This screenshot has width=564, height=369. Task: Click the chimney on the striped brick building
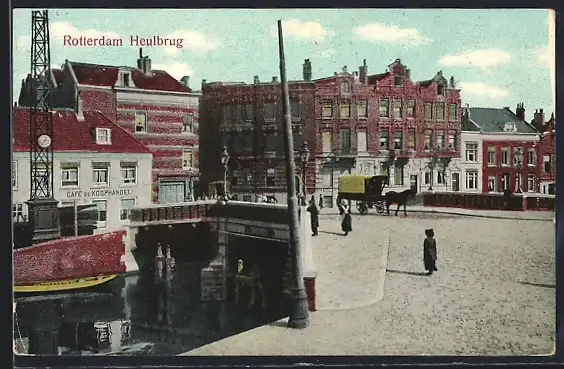(x=144, y=62)
